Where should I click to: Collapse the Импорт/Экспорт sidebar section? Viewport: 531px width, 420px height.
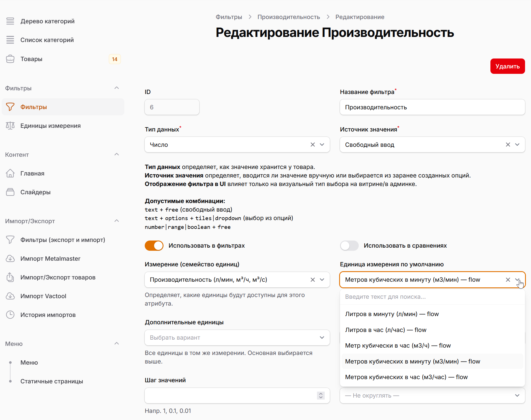[x=117, y=221]
